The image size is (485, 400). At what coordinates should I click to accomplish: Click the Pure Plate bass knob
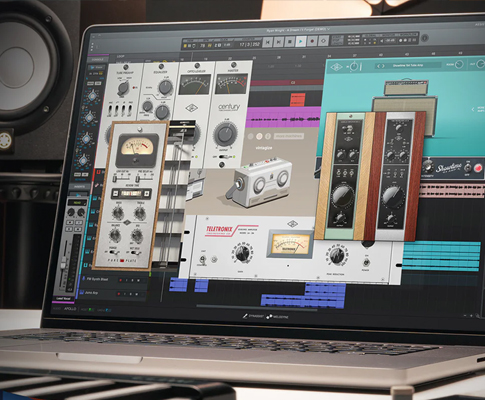[x=118, y=213]
